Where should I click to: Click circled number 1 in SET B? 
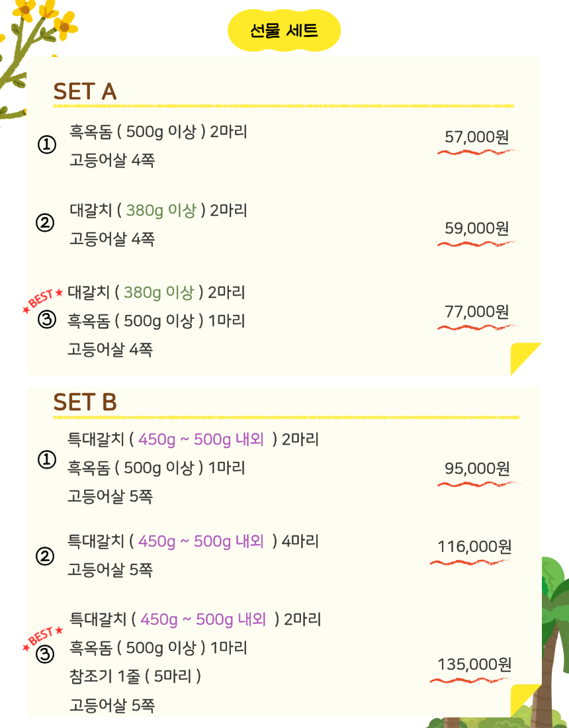tap(46, 459)
